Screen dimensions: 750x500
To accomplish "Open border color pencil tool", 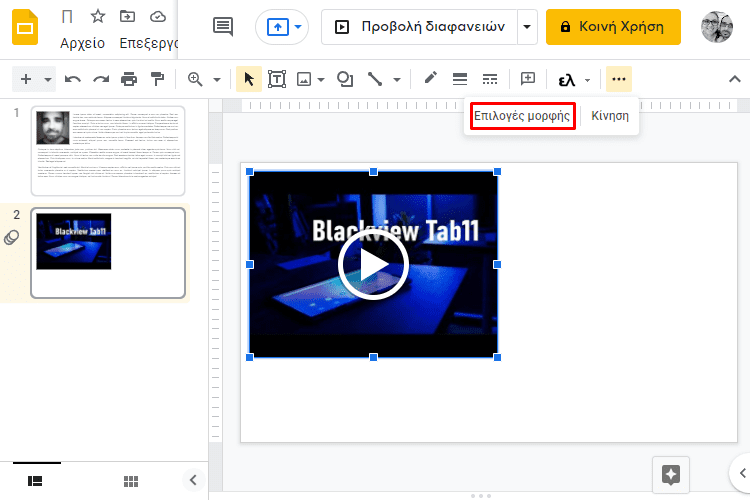I will [x=430, y=78].
